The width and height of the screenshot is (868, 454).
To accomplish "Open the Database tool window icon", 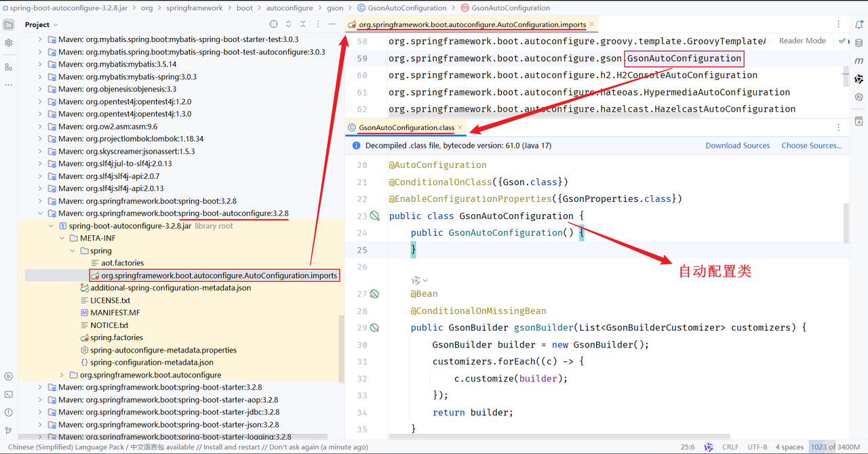I will coord(859,43).
